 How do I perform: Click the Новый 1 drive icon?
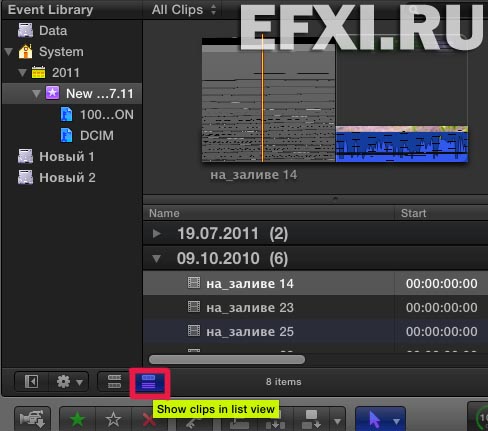click(25, 156)
